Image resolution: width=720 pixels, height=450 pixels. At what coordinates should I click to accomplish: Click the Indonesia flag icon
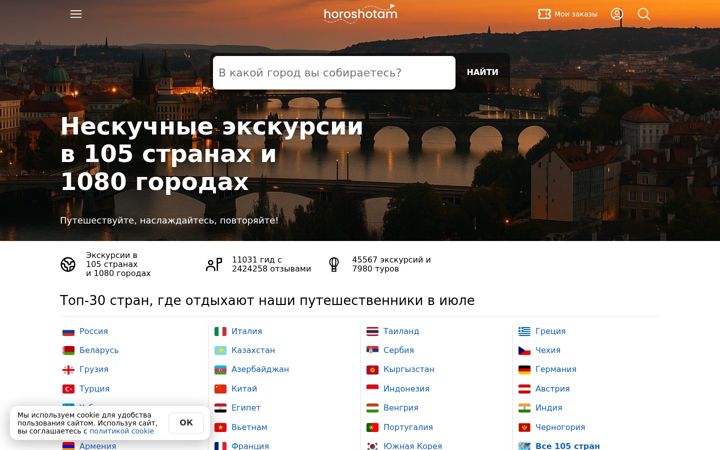coord(372,389)
